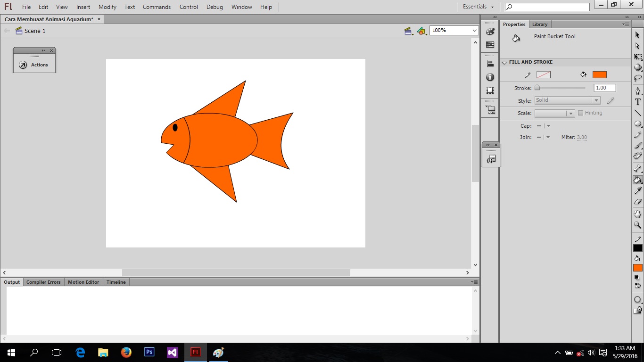Open the Modify menu
The width and height of the screenshot is (644, 362).
click(x=107, y=7)
